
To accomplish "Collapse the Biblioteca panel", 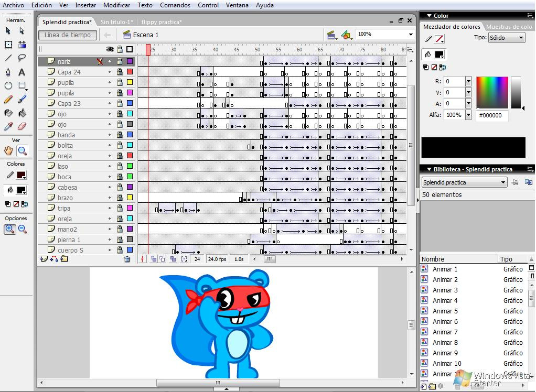I will 430,169.
